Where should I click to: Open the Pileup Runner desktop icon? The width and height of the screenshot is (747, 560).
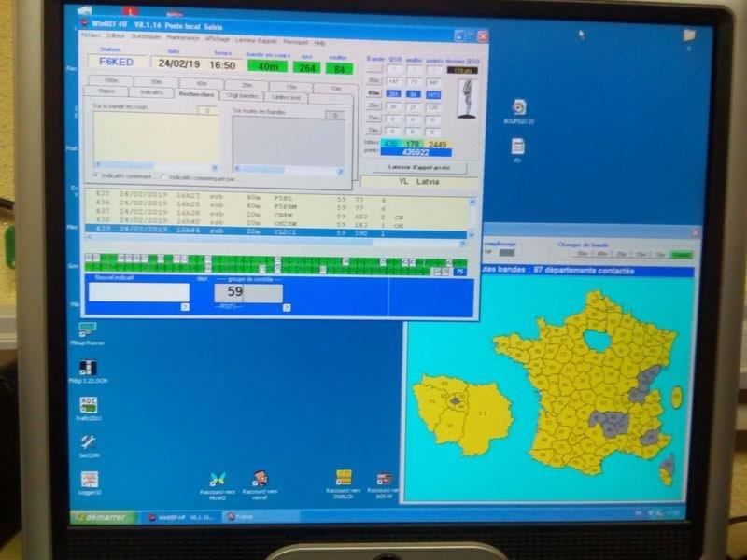[x=89, y=330]
